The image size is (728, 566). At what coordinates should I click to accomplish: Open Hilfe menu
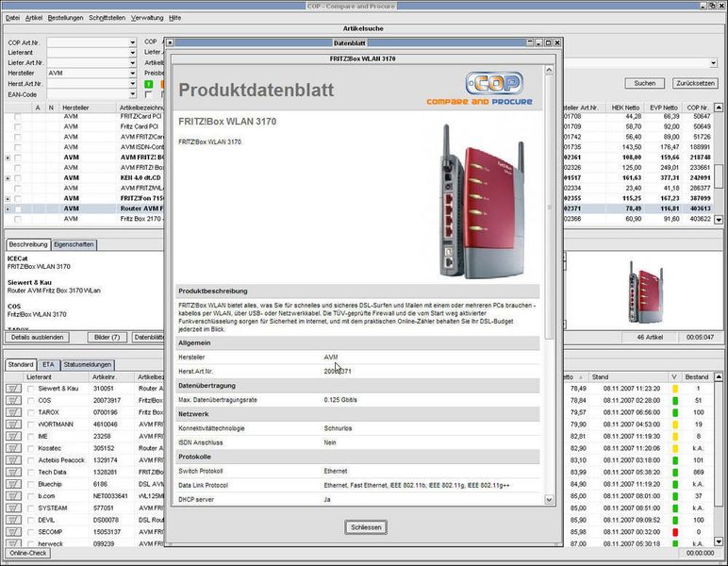(175, 18)
